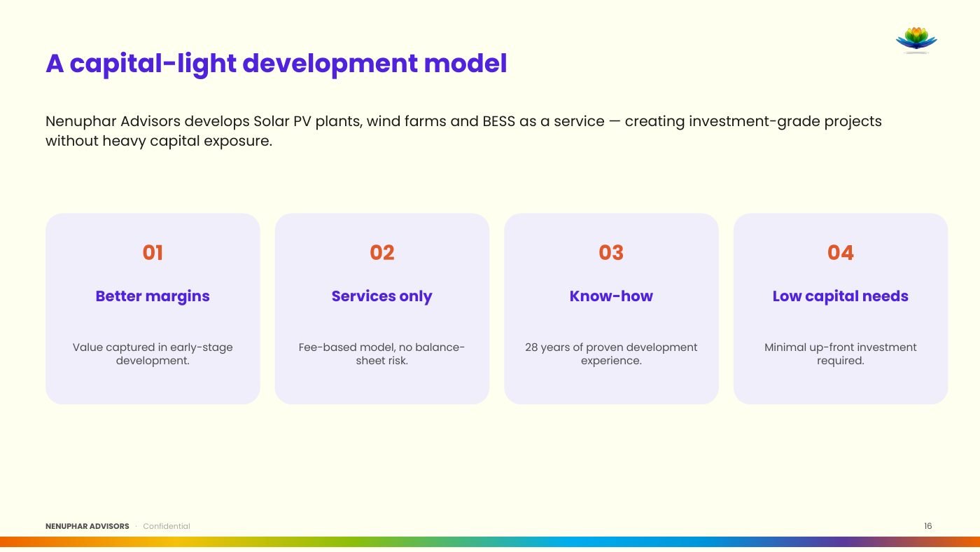This screenshot has width=980, height=552.
Task: Click the number '02' on second card
Action: coord(382,252)
